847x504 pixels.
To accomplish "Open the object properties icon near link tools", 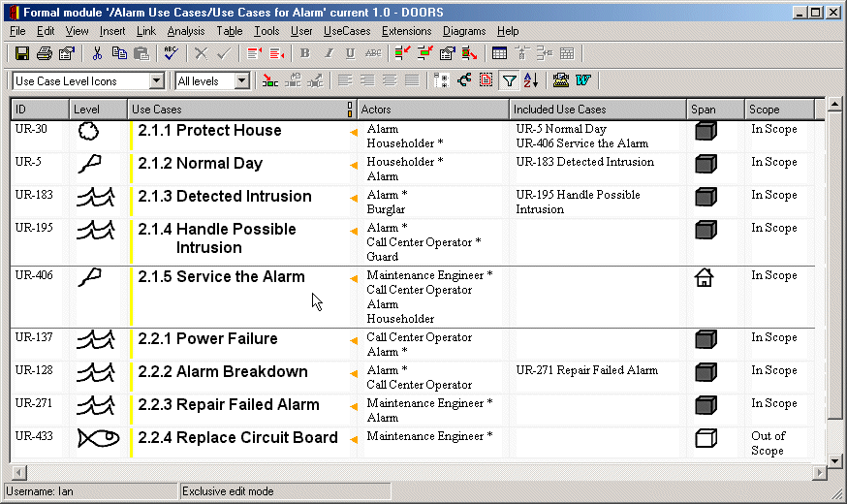I will (448, 53).
